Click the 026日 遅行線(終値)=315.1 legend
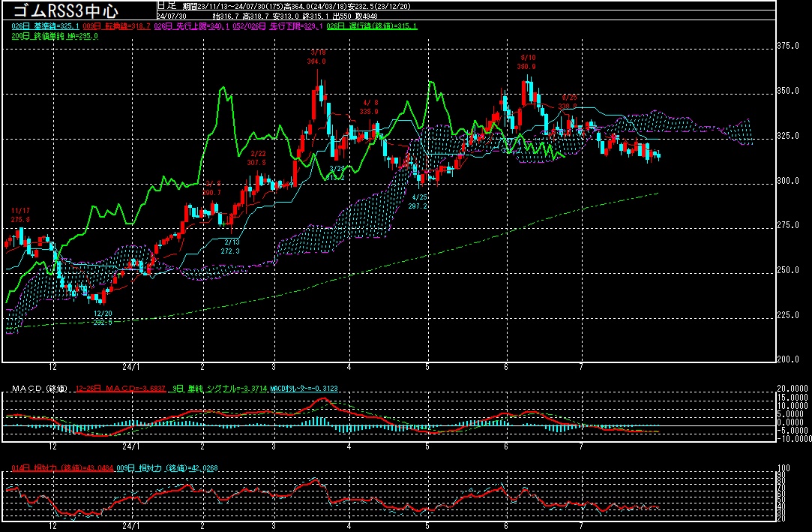The width and height of the screenshot is (812, 532). [372, 26]
